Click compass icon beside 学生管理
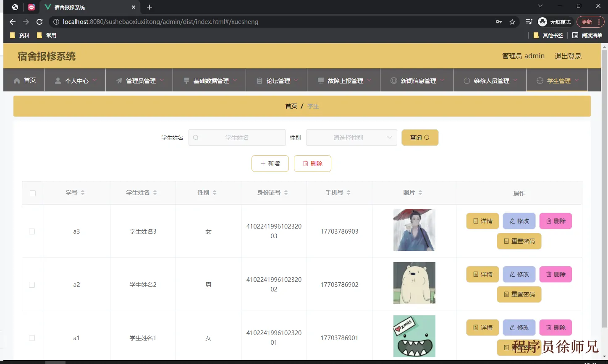The image size is (608, 364). 540,81
